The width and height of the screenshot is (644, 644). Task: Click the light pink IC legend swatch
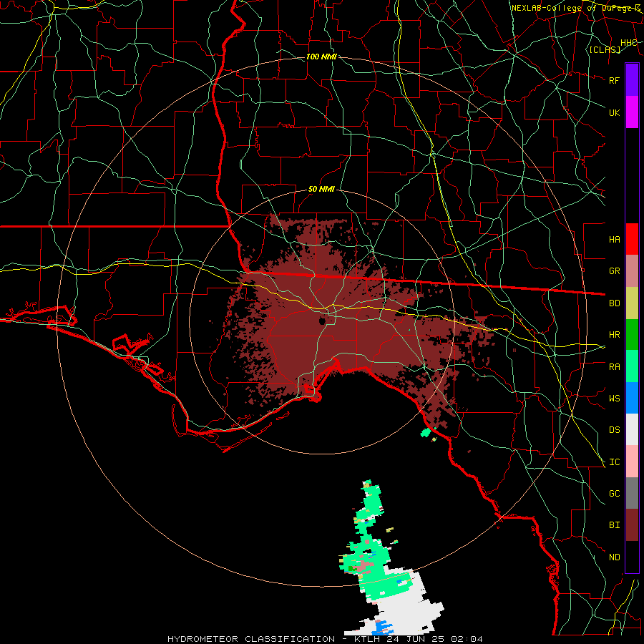[632, 462]
